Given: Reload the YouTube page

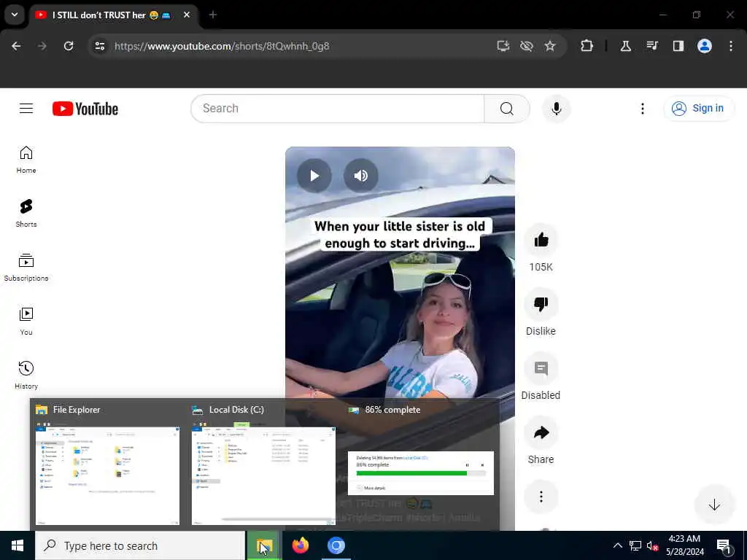Looking at the screenshot, I should [x=69, y=46].
